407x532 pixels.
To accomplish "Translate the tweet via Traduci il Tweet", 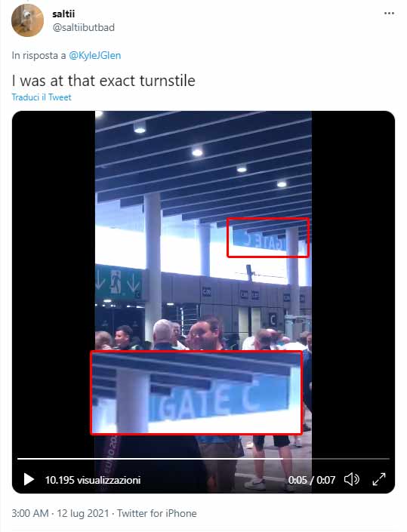I will pyautogui.click(x=42, y=97).
